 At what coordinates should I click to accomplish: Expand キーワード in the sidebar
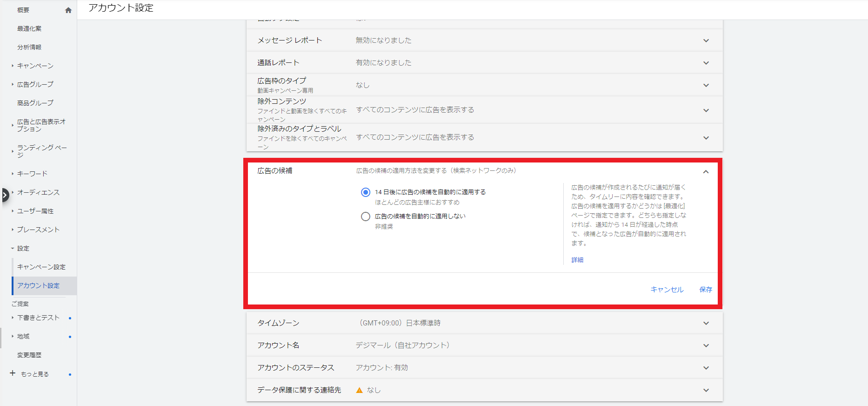(13, 174)
